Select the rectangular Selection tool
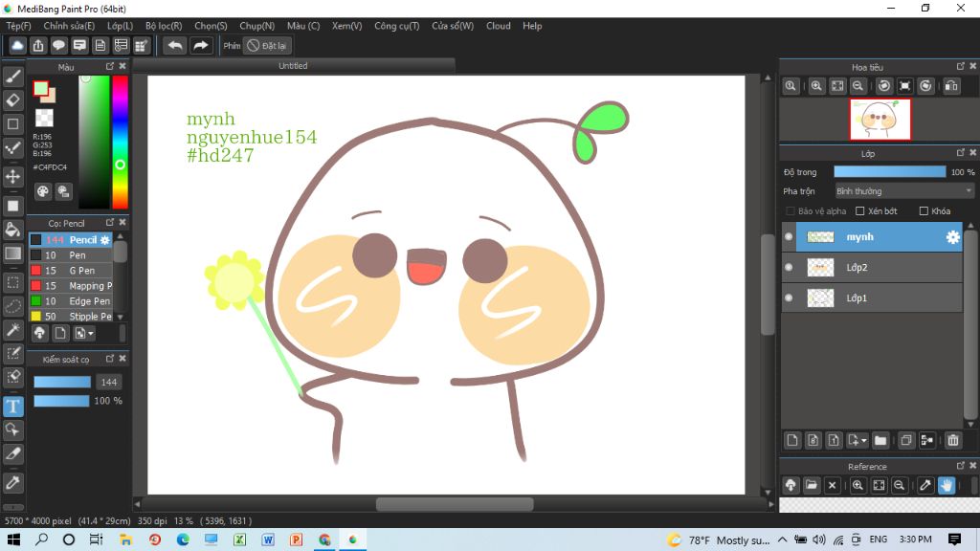Screen dimensions: 980x551 13,282
